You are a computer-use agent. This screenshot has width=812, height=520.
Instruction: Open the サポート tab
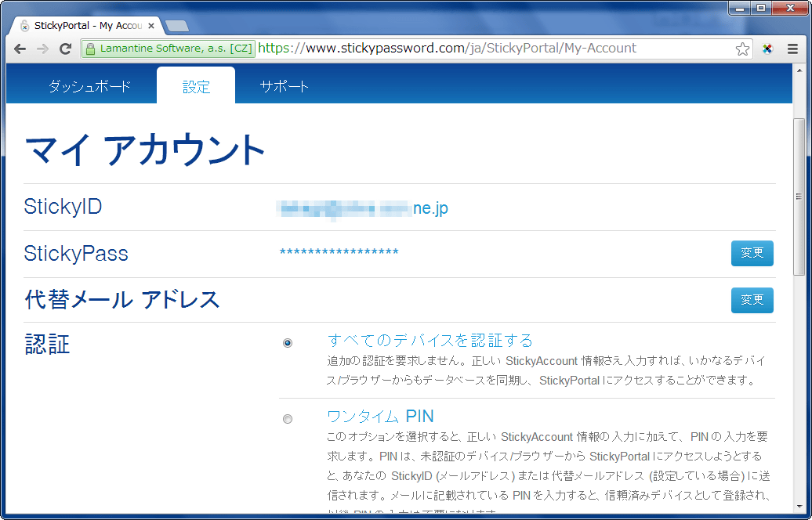[284, 86]
